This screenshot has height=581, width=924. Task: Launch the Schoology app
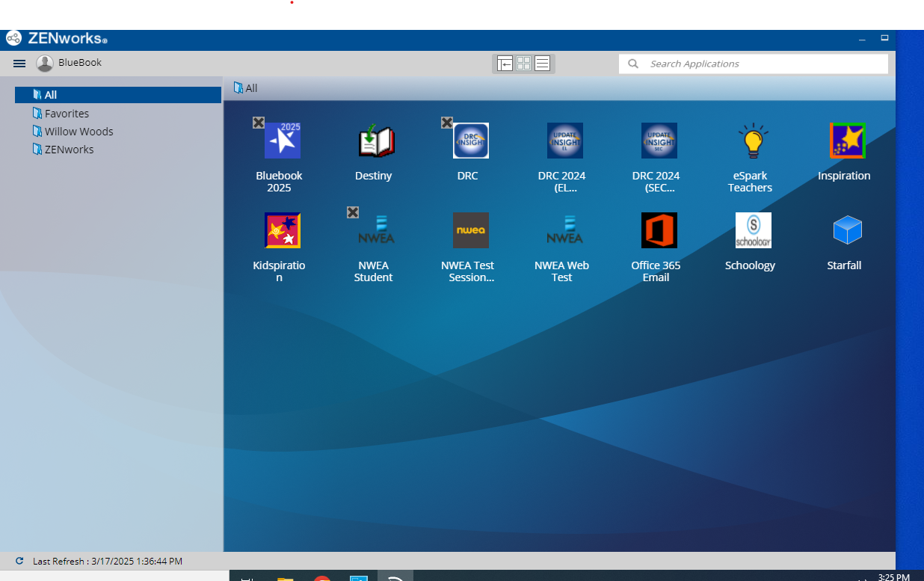753,231
